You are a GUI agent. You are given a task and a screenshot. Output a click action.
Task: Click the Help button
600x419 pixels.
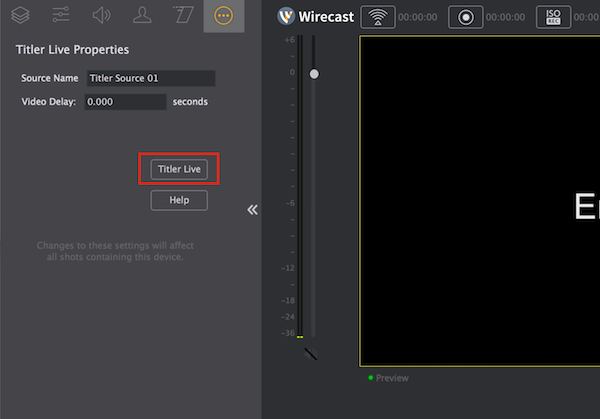[179, 201]
